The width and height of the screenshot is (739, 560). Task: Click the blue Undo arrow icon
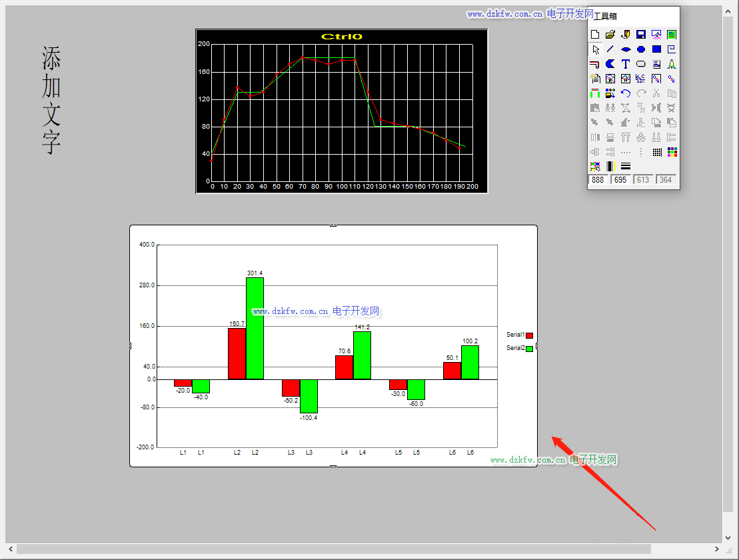(x=626, y=93)
